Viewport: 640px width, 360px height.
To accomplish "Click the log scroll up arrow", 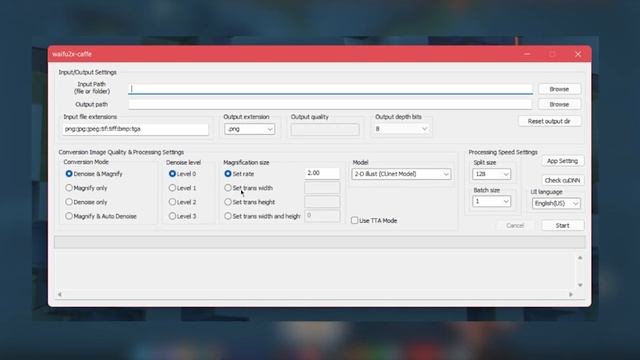I will 580,258.
